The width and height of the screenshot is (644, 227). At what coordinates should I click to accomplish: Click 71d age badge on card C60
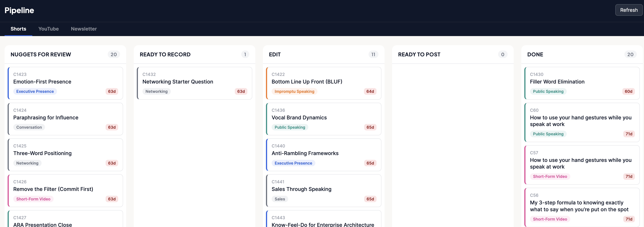[629, 134]
